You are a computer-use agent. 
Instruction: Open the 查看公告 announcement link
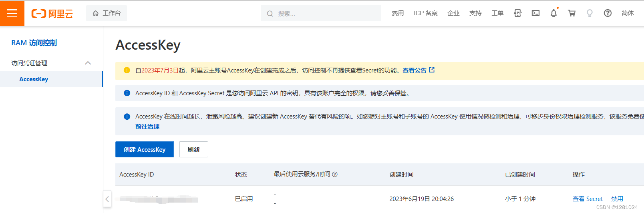pos(415,70)
